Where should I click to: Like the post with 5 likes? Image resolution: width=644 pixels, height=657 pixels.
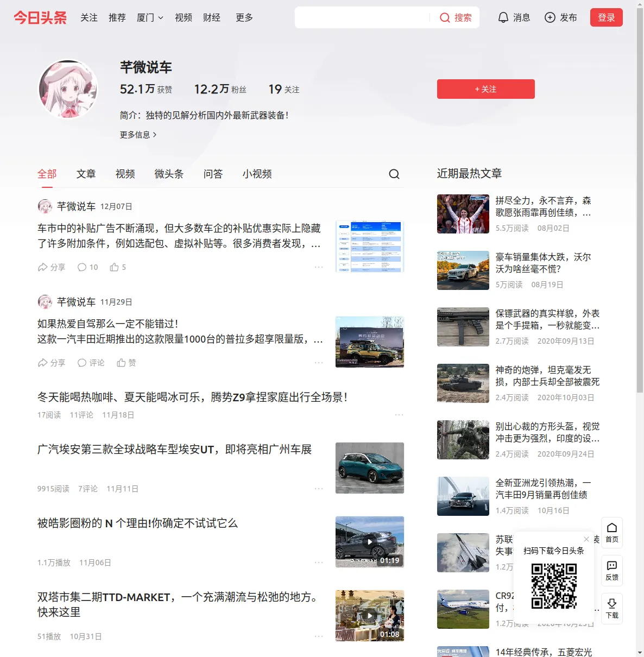click(118, 267)
